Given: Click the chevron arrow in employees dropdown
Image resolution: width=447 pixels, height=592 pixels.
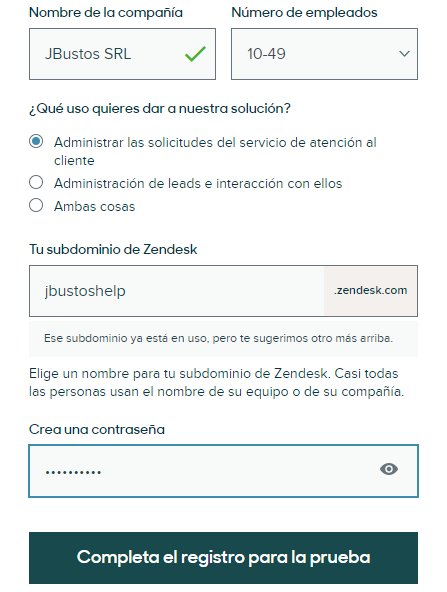Looking at the screenshot, I should (x=404, y=54).
